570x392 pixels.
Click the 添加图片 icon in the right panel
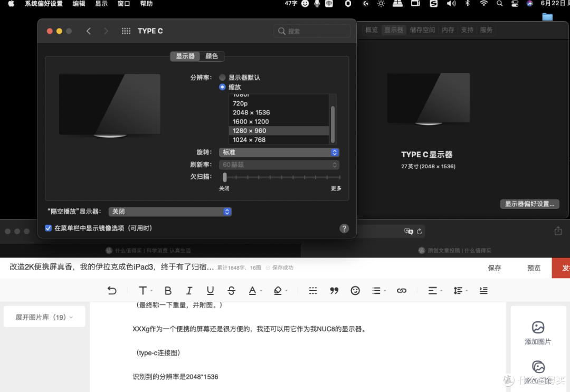538,327
